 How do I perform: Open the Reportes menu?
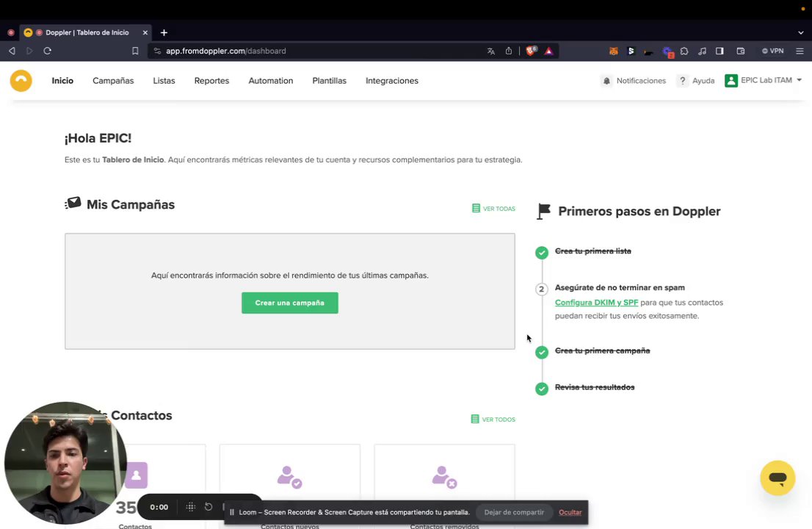(x=211, y=81)
